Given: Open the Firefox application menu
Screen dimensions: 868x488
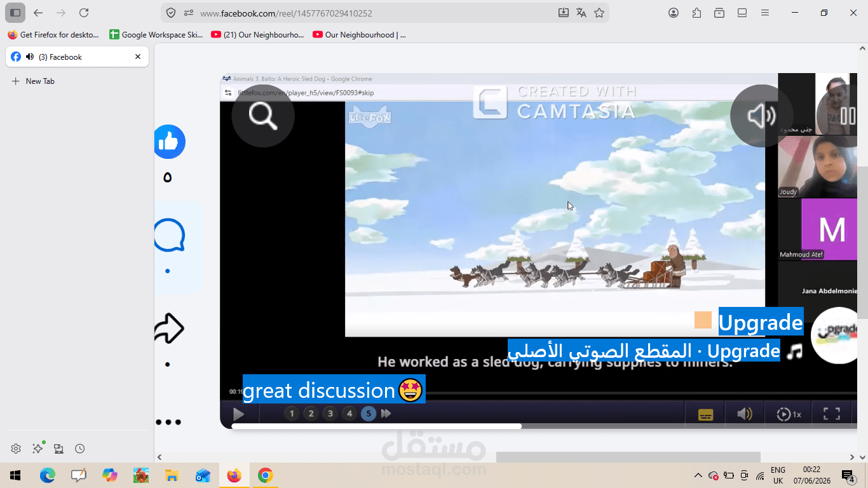Looking at the screenshot, I should [x=765, y=13].
